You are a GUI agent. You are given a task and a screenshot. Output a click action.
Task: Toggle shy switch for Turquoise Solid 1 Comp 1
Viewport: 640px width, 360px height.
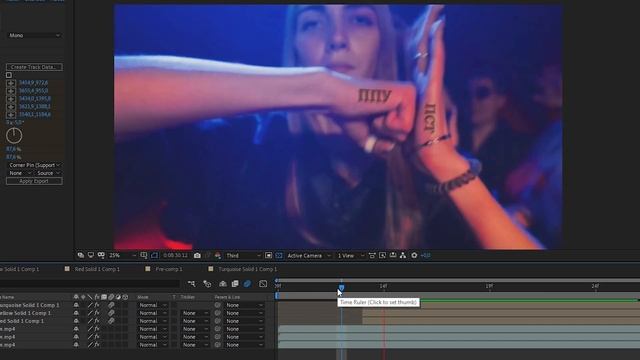[x=76, y=305]
